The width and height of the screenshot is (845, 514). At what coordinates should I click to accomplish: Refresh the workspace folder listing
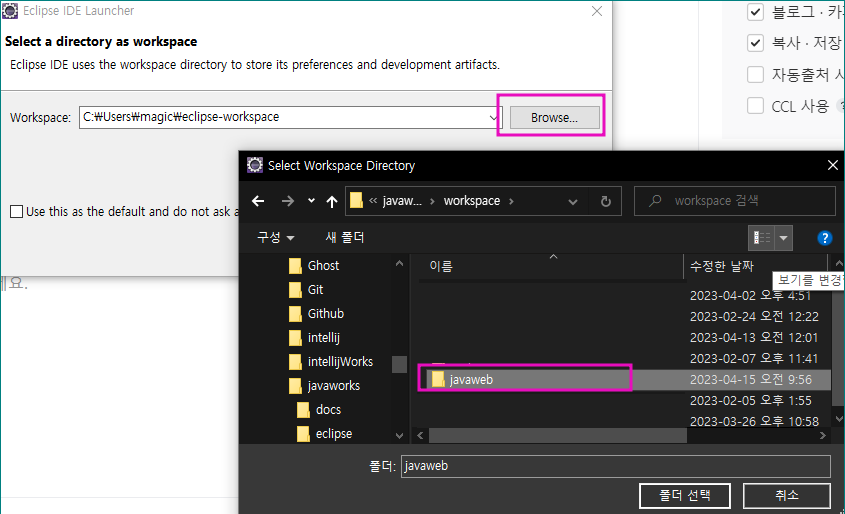point(606,202)
